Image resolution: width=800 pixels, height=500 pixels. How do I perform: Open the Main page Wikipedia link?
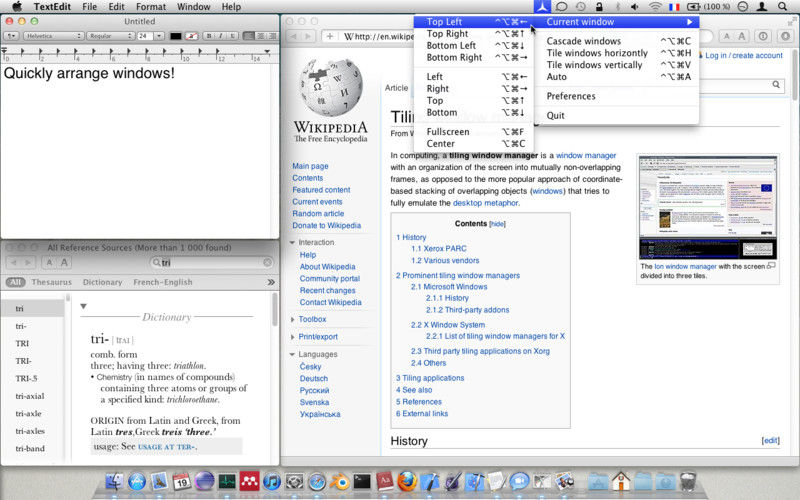click(x=310, y=166)
